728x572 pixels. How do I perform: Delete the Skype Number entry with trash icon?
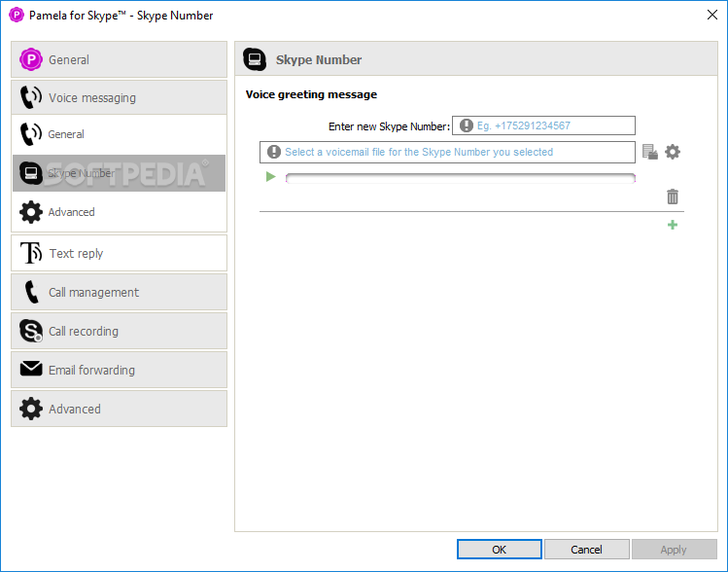pyautogui.click(x=673, y=197)
